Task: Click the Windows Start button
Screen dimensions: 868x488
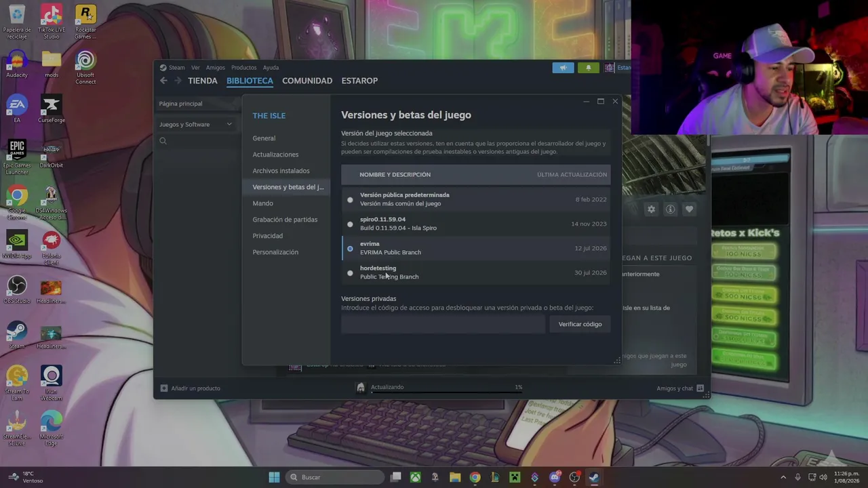Action: click(274, 477)
